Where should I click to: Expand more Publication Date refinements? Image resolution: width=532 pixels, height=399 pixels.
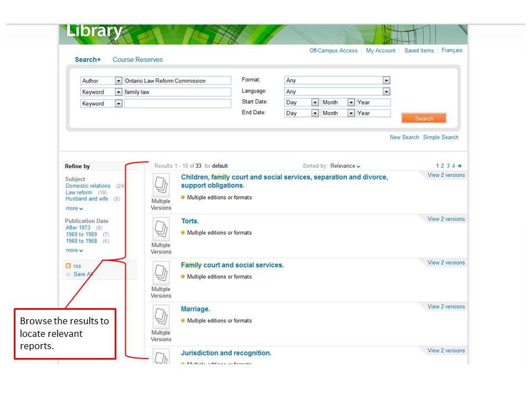coord(74,250)
